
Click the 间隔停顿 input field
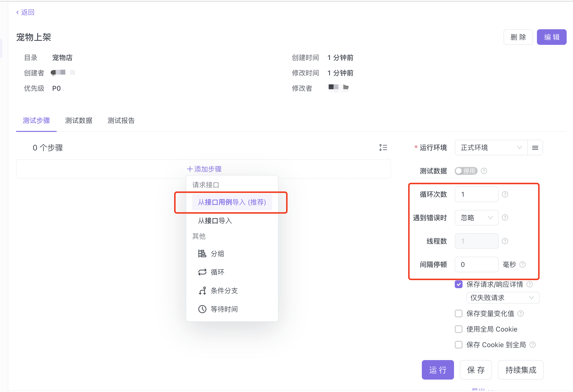click(476, 265)
